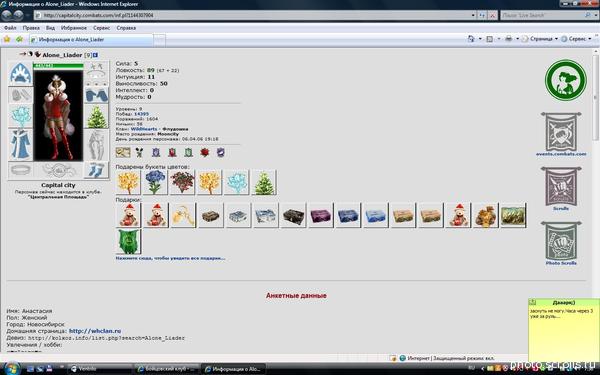Click the blue mittens equipment slot
This screenshot has width=600, height=375.
click(x=96, y=95)
